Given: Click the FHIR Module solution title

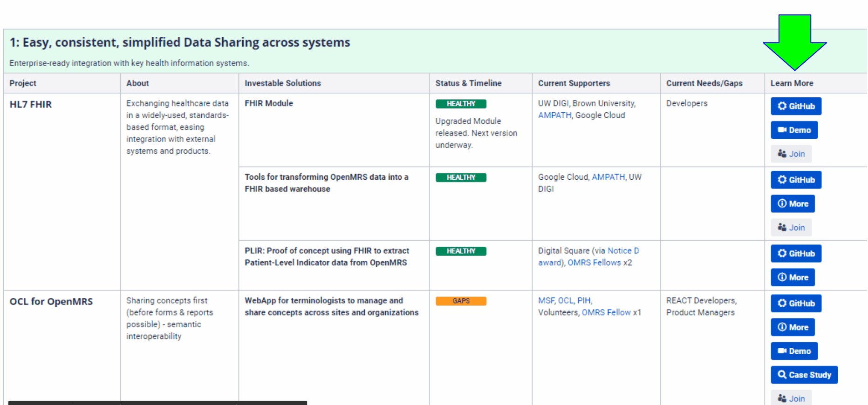Looking at the screenshot, I should [x=269, y=103].
